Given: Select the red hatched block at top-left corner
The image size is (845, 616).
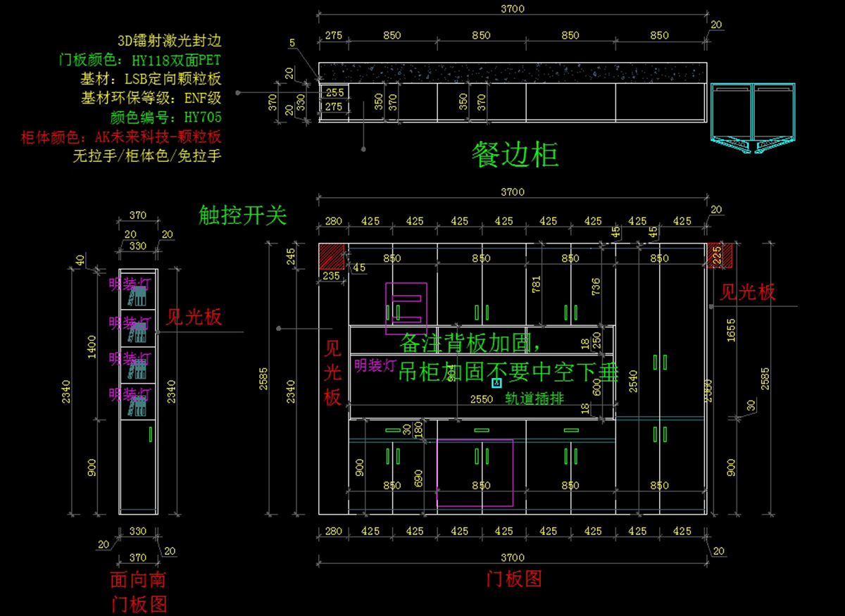Looking at the screenshot, I should point(332,256).
